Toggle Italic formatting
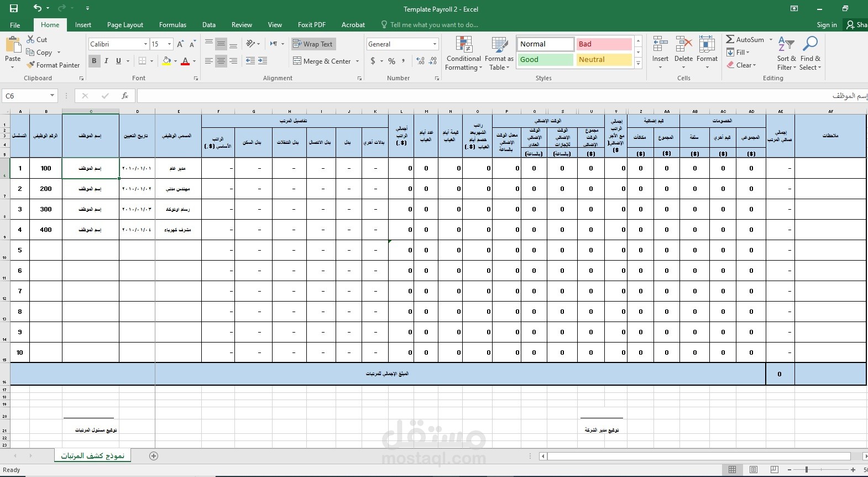The image size is (868, 477). 106,61
